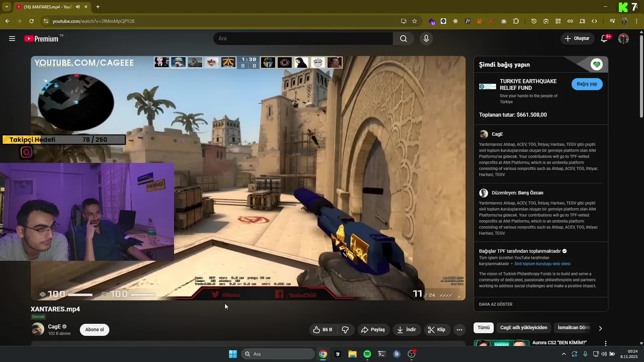Click install app icon in address bar
Screen dimensions: 644x362
tap(404, 21)
